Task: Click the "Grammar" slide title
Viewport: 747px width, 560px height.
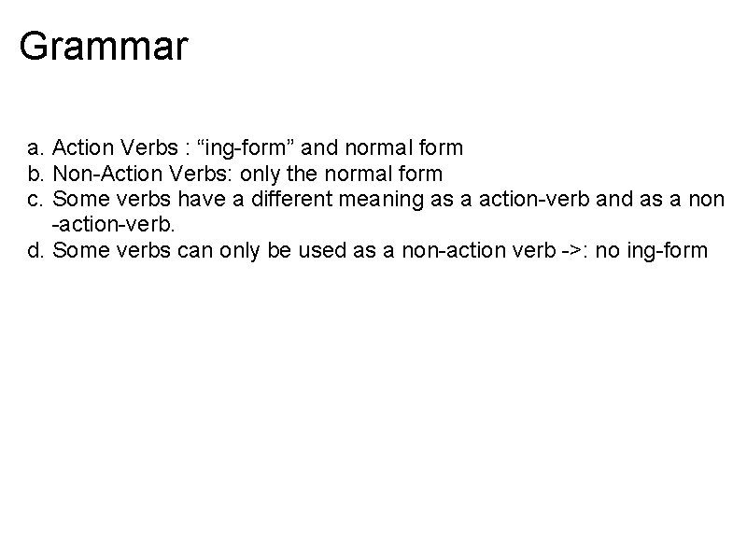Action: (x=104, y=46)
